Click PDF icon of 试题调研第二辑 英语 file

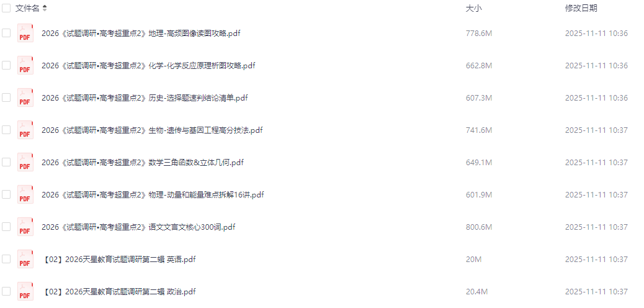tap(25, 259)
